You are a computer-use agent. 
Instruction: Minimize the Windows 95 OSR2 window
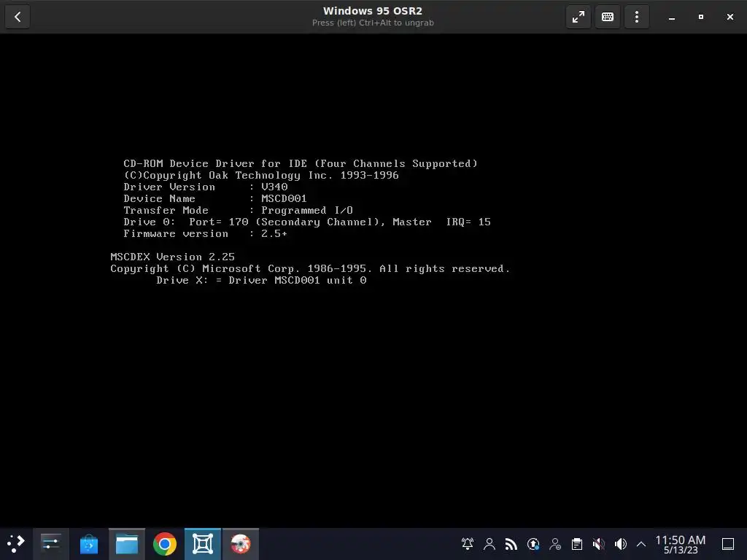click(672, 17)
